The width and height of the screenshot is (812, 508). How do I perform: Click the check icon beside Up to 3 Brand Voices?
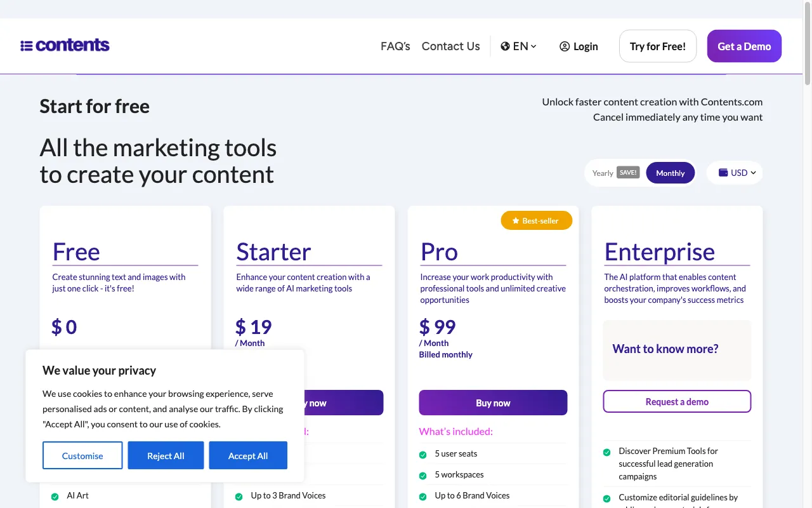tap(239, 497)
